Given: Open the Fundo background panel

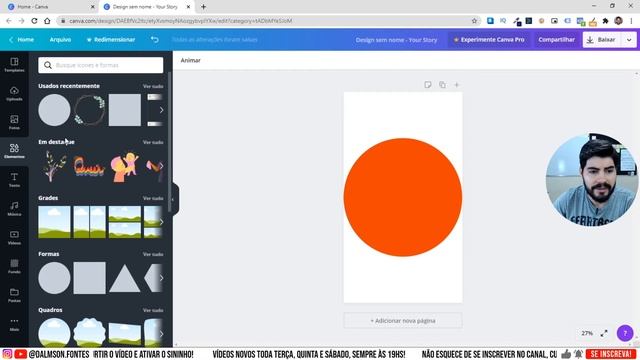Looking at the screenshot, I should (14, 266).
